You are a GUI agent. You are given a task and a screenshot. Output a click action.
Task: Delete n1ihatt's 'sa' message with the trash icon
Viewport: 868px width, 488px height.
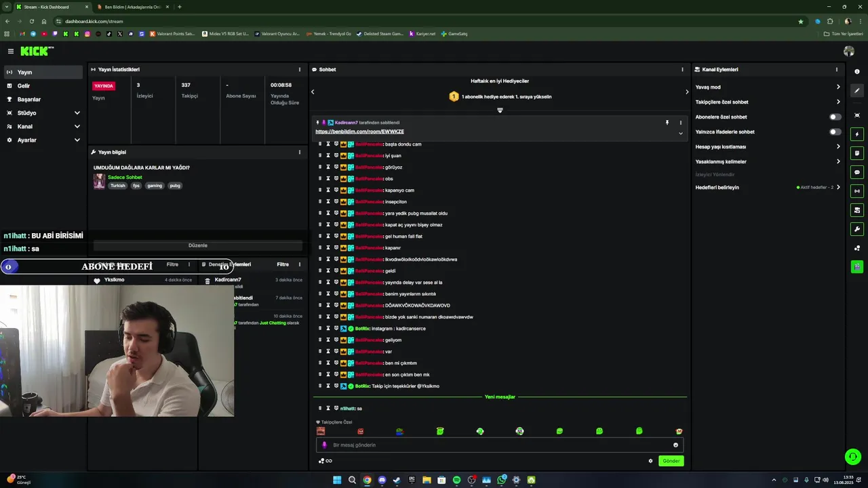pyautogui.click(x=320, y=408)
